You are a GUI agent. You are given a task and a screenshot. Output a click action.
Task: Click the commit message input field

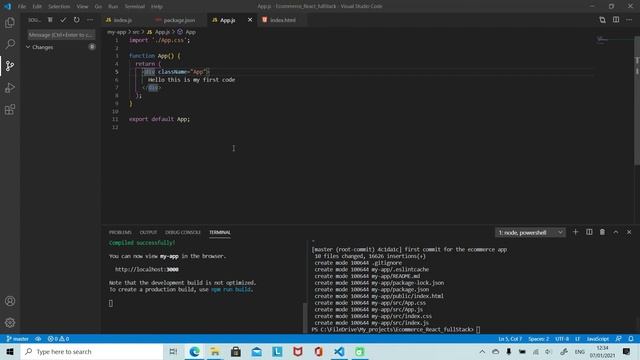point(61,35)
